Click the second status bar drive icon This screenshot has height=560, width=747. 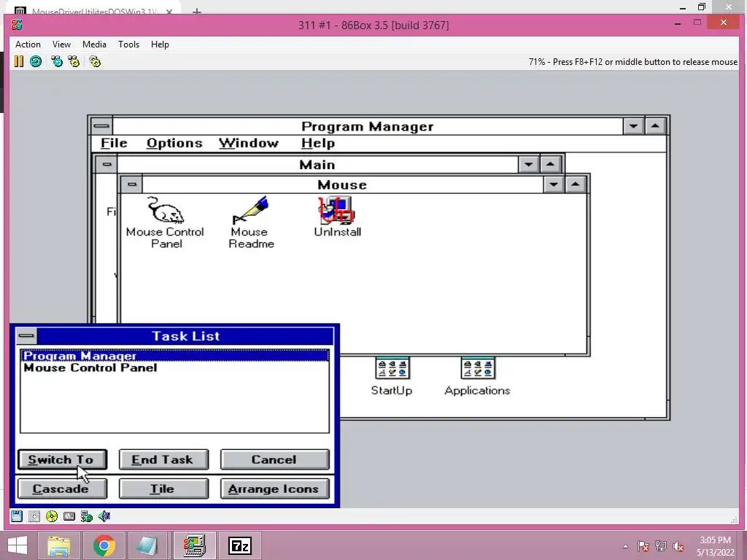[34, 516]
